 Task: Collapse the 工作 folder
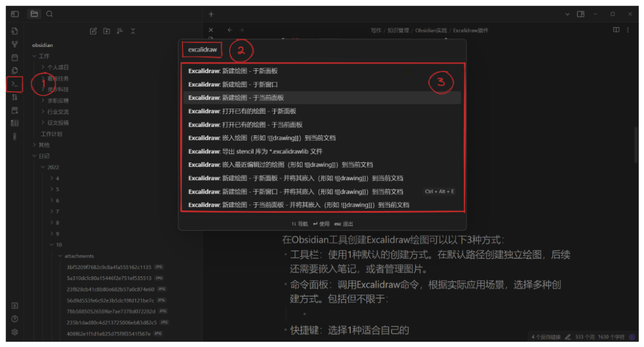point(35,56)
